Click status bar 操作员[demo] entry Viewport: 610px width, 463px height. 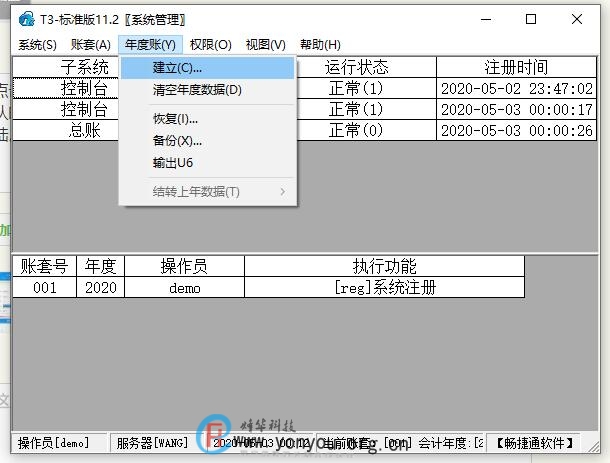pos(59,442)
